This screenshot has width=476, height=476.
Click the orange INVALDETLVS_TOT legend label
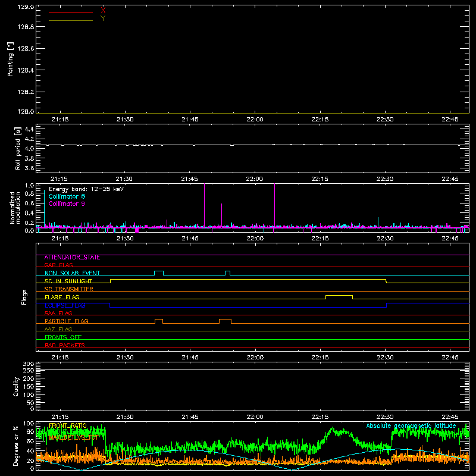pyautogui.click(x=73, y=438)
